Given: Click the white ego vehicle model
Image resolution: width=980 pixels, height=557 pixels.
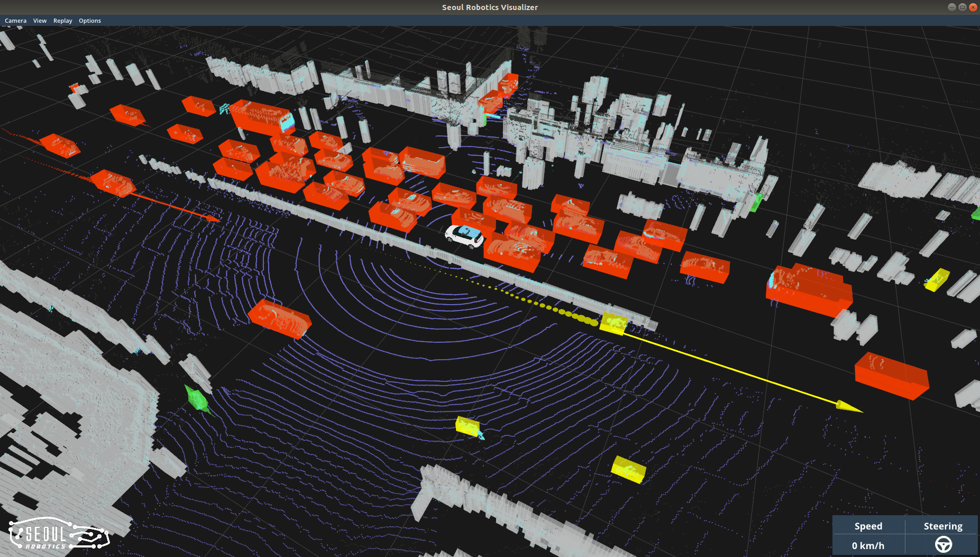Looking at the screenshot, I should pos(464,236).
